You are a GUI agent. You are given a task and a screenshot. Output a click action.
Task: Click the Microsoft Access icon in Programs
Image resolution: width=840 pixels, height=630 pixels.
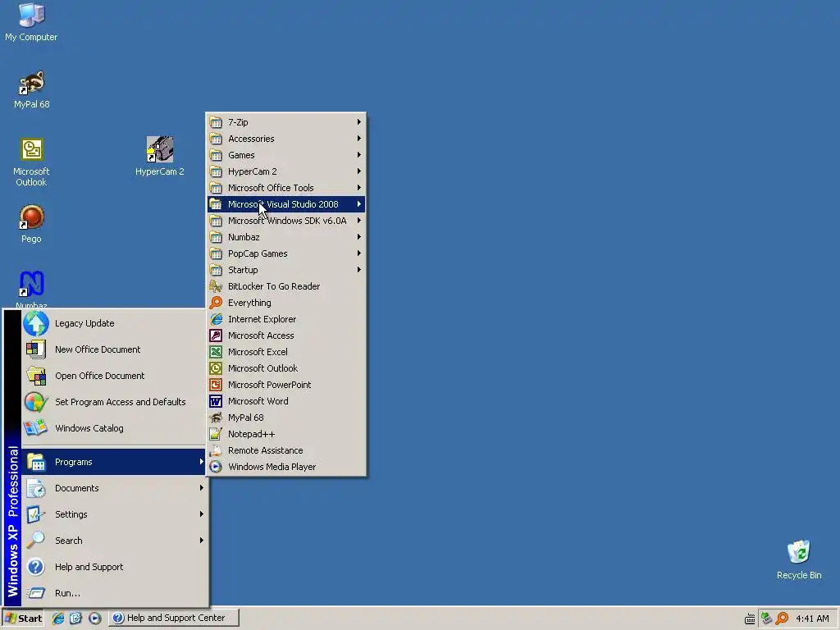pyautogui.click(x=216, y=336)
